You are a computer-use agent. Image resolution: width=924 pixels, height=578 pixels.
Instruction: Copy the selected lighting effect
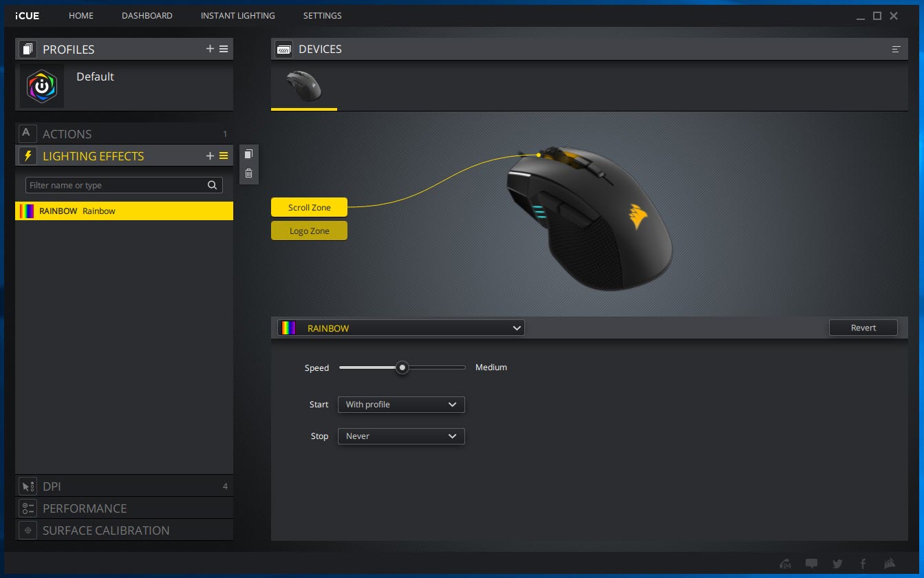click(249, 154)
